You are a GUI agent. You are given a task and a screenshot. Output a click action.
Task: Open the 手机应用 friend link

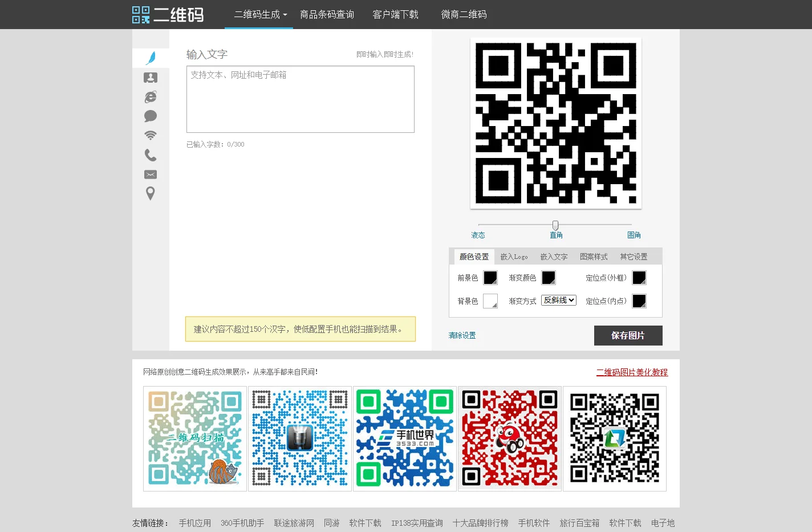coord(194,523)
